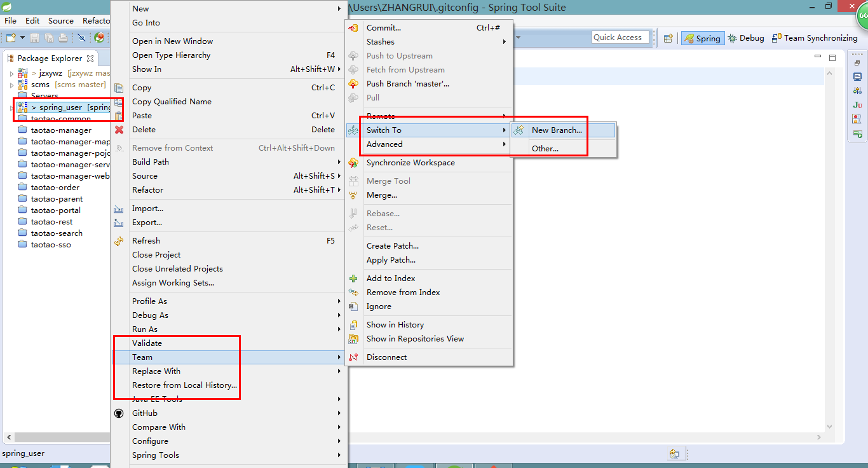Screen dimensions: 868x468
Task: Toggle the Skip All Breakpoints toolbar icon
Action: coord(81,38)
